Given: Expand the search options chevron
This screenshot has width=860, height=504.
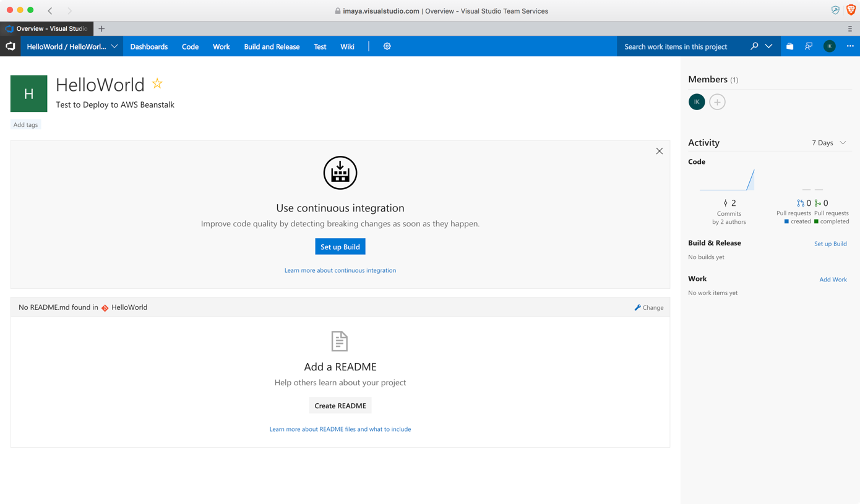Looking at the screenshot, I should pos(768,46).
